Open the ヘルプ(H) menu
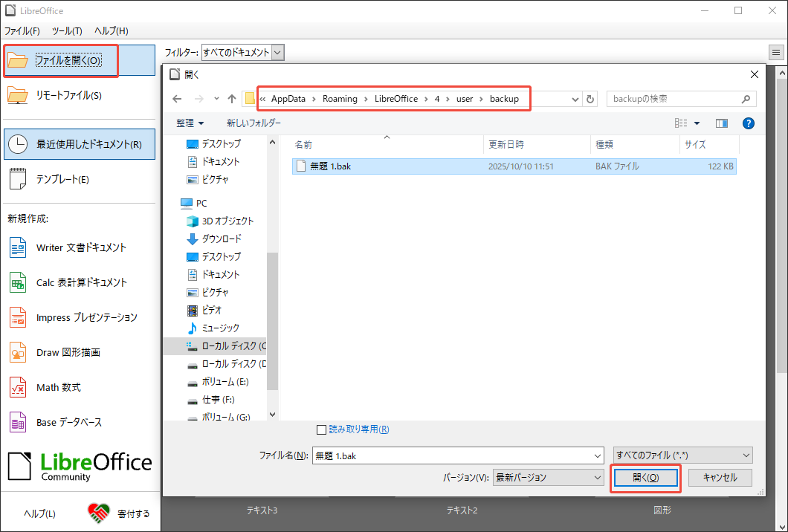This screenshot has height=532, width=788. pyautogui.click(x=111, y=31)
